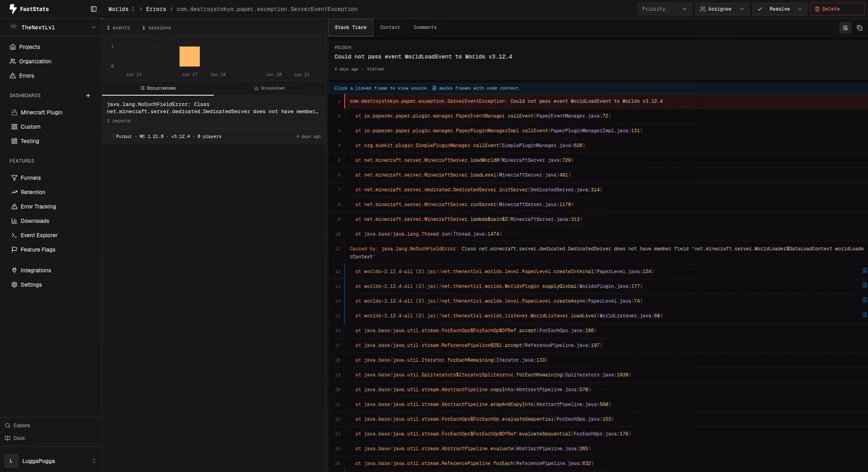Collapse the sidebar with the panel icon
The image size is (868, 472).
(x=94, y=9)
